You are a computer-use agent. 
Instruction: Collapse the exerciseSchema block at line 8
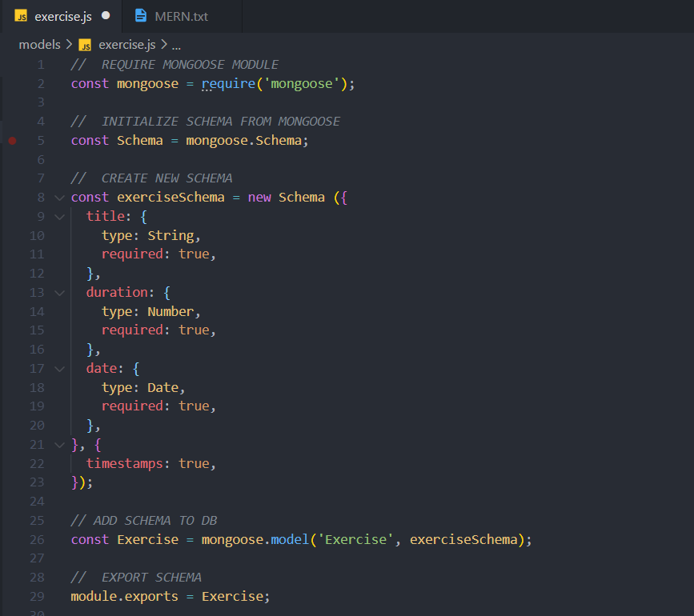(x=58, y=198)
